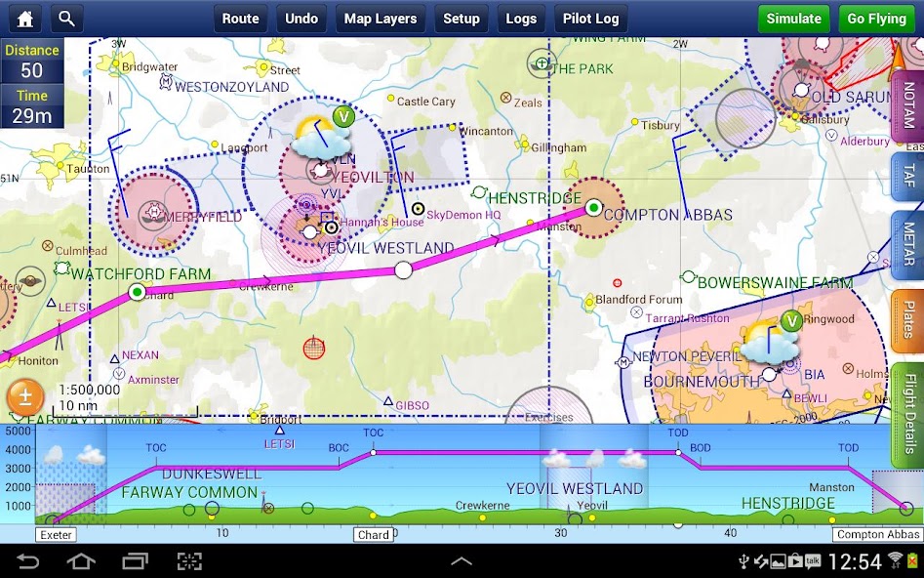Click the Route button
This screenshot has width=924, height=578.
[x=240, y=19]
